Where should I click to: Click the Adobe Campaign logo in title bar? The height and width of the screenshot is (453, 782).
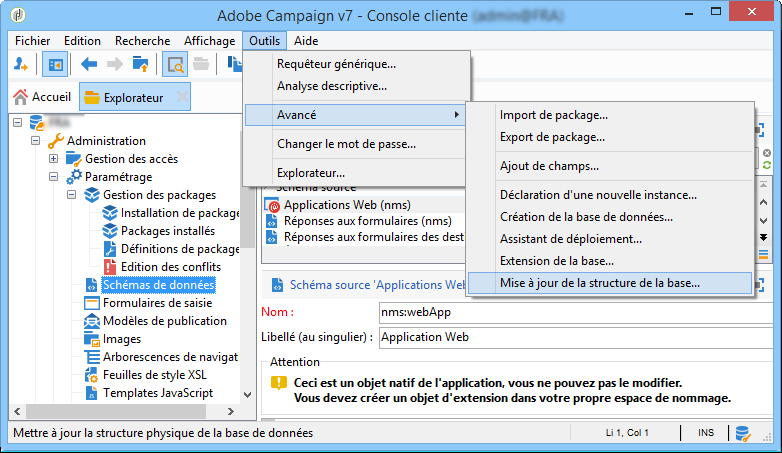tap(18, 15)
